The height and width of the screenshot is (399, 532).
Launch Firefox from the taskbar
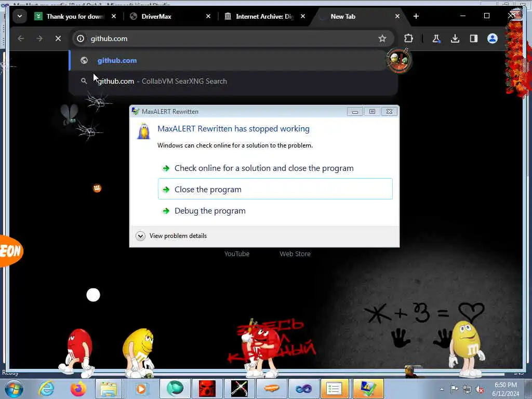[x=78, y=389]
